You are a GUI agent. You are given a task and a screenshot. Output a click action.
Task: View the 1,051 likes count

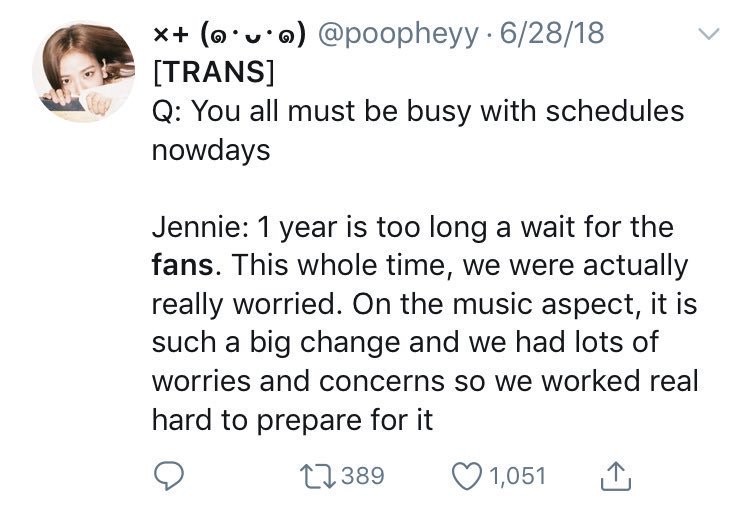pyautogui.click(x=518, y=476)
